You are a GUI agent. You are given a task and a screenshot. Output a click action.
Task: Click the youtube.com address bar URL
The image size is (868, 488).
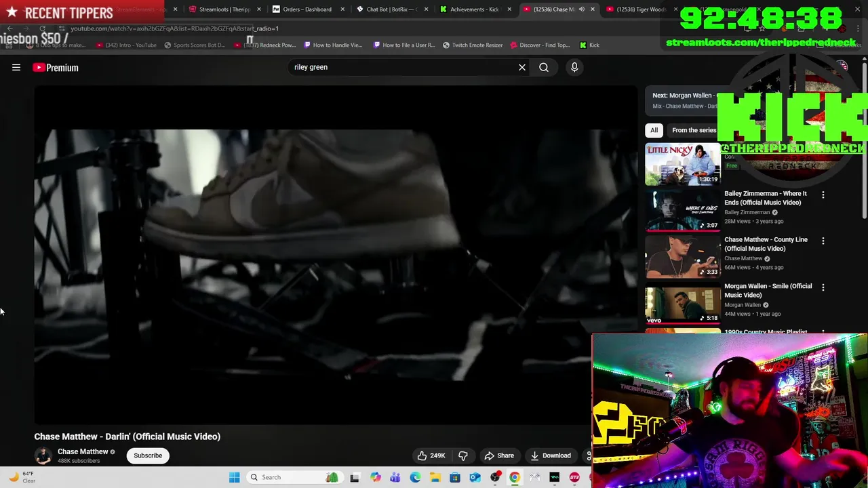[174, 28]
